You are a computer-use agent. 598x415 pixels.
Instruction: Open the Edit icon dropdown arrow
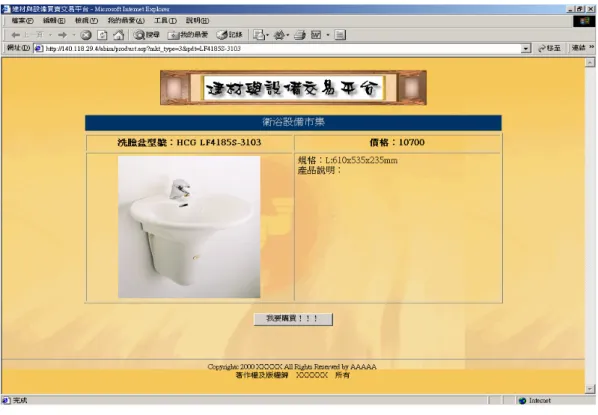coord(328,35)
